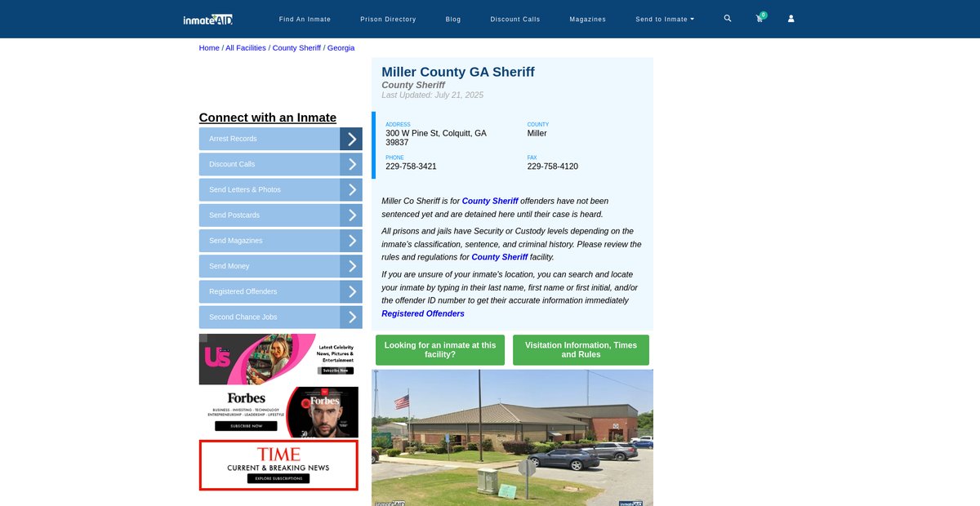Expand the Send to Inmate dropdown
This screenshot has height=506, width=980.
pyautogui.click(x=665, y=19)
